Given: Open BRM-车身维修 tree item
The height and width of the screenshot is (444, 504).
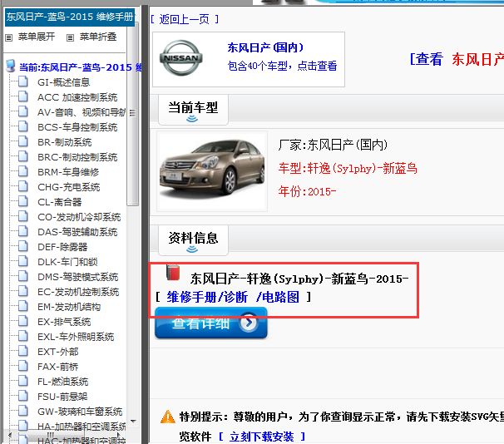Looking at the screenshot, I should pos(68,172).
